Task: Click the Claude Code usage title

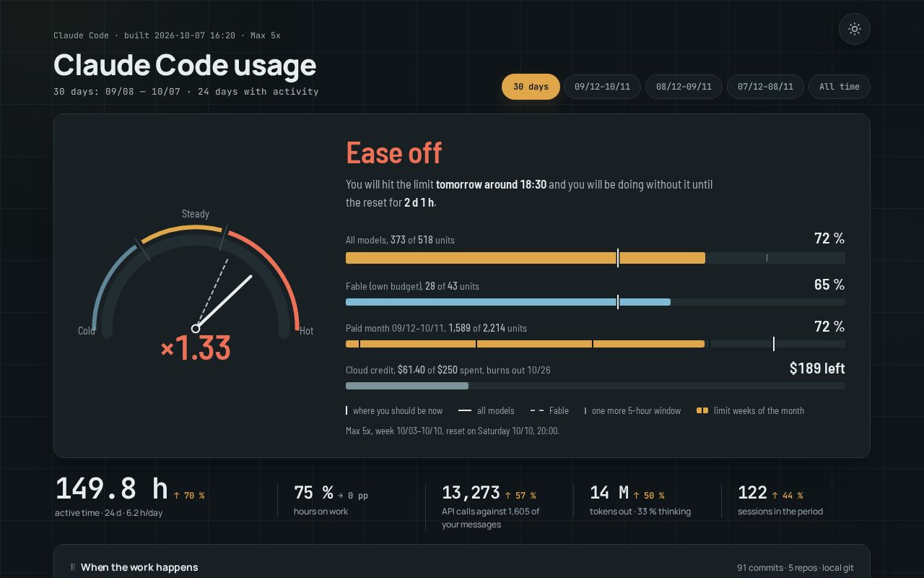Action: click(x=185, y=65)
